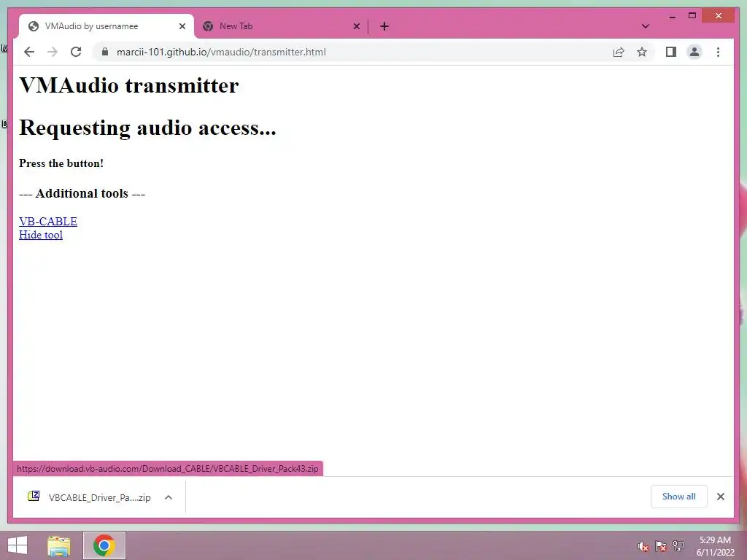Open the clock showing 5:29 AM

[715, 546]
